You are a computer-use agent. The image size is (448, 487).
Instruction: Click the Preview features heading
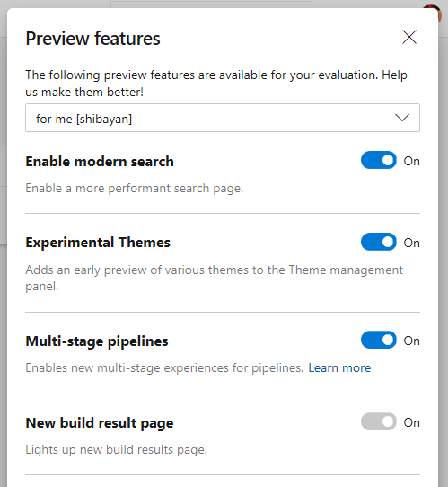92,39
